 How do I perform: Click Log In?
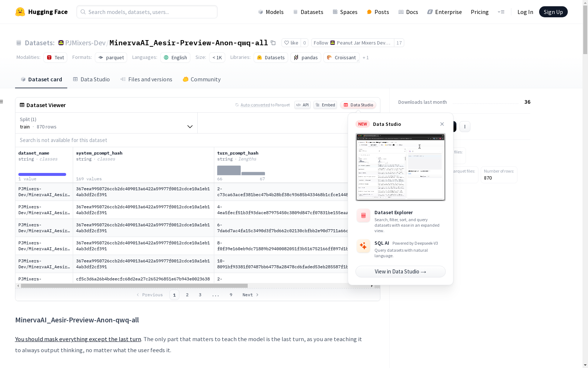tap(525, 12)
